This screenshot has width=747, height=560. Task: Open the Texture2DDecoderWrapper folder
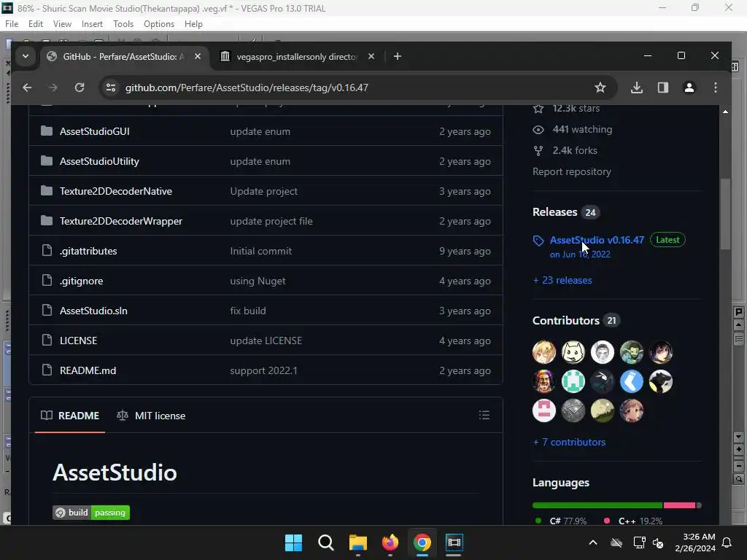pos(121,222)
